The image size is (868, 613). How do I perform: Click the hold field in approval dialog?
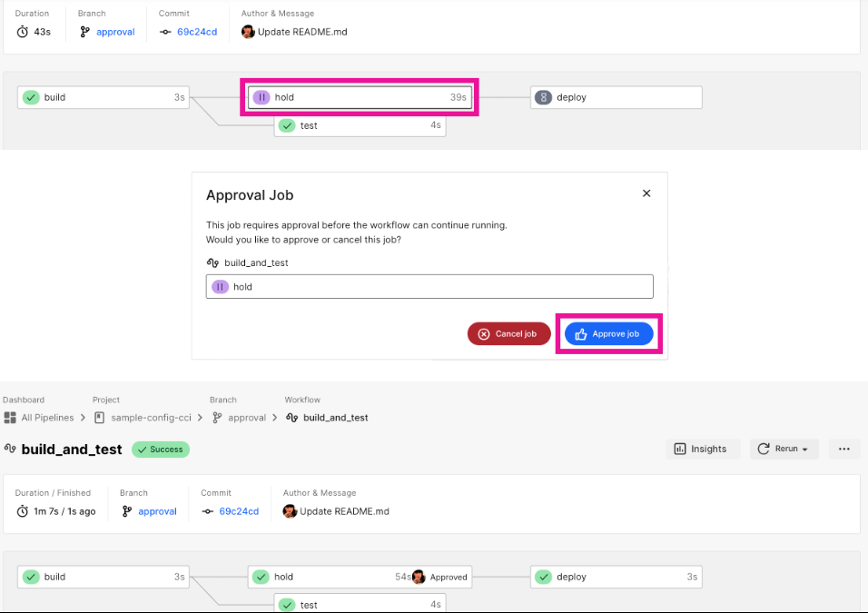click(429, 287)
